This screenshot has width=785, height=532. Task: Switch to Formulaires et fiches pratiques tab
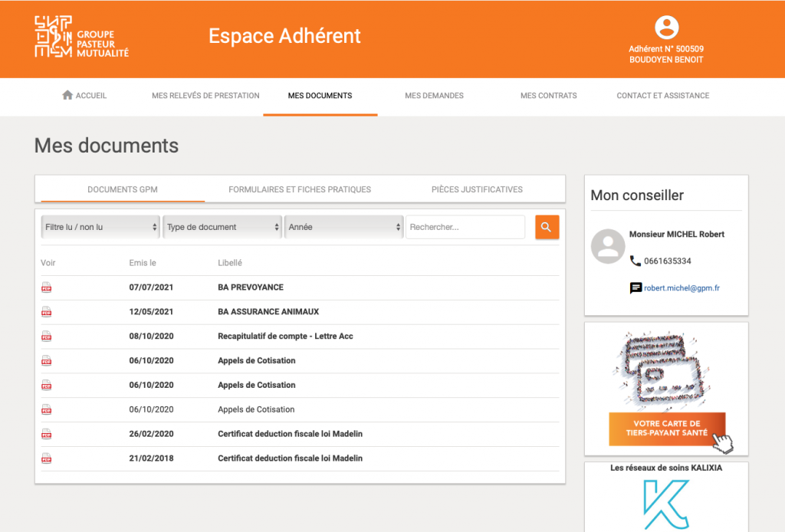[300, 189]
